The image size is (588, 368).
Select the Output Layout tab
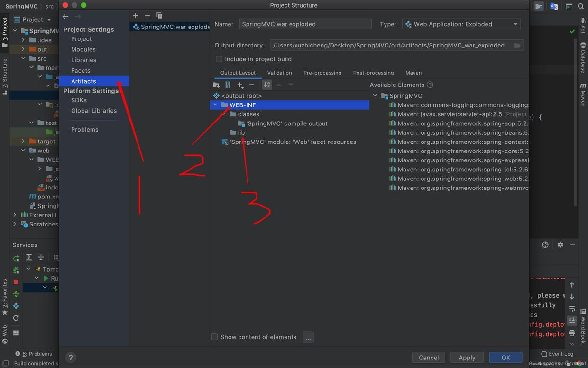[x=238, y=73]
